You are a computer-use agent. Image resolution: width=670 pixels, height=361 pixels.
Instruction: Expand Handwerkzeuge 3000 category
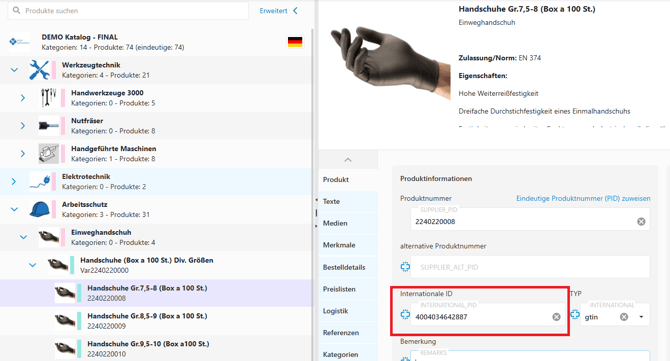tap(23, 98)
